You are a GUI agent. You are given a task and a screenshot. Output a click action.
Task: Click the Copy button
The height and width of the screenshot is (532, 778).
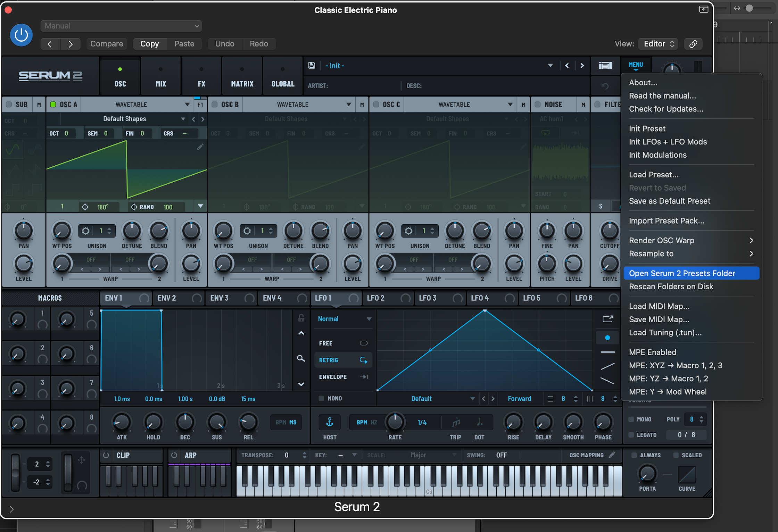click(x=150, y=44)
